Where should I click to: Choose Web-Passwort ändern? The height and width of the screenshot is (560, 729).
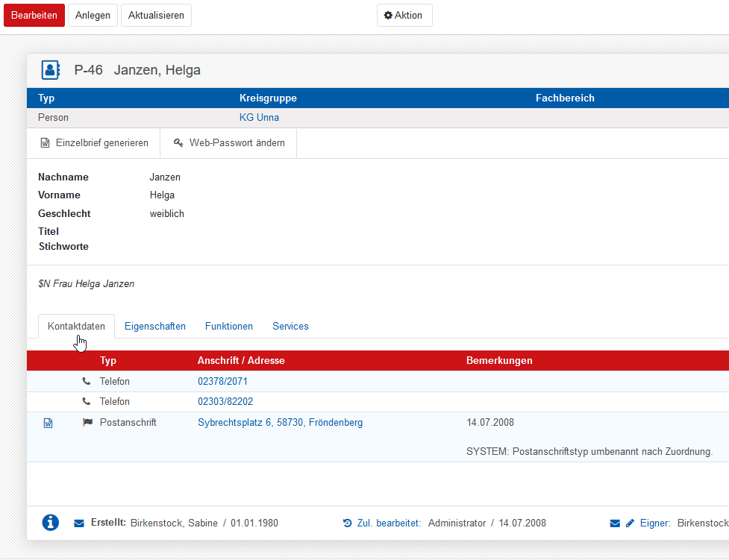[229, 143]
